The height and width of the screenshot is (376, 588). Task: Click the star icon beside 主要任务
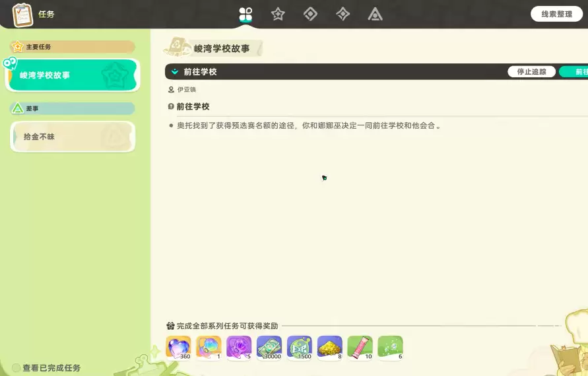(x=17, y=47)
